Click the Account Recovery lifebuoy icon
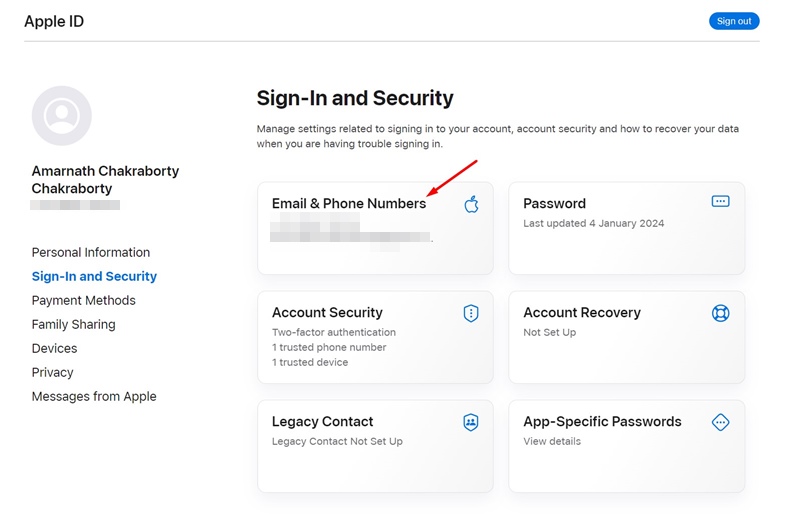The width and height of the screenshot is (800, 521). pyautogui.click(x=720, y=313)
